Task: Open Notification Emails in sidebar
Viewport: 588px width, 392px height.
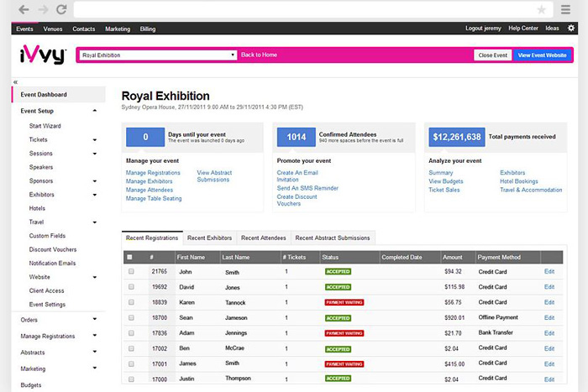Action: pyautogui.click(x=52, y=263)
